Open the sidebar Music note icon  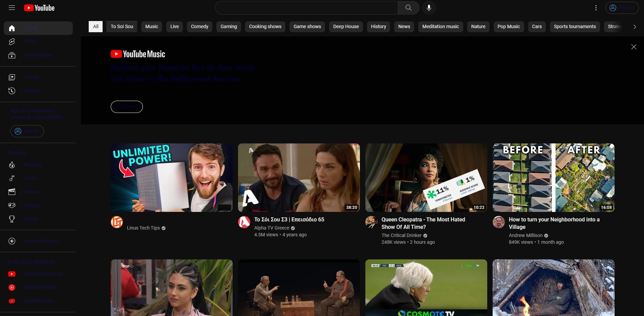pos(12,178)
